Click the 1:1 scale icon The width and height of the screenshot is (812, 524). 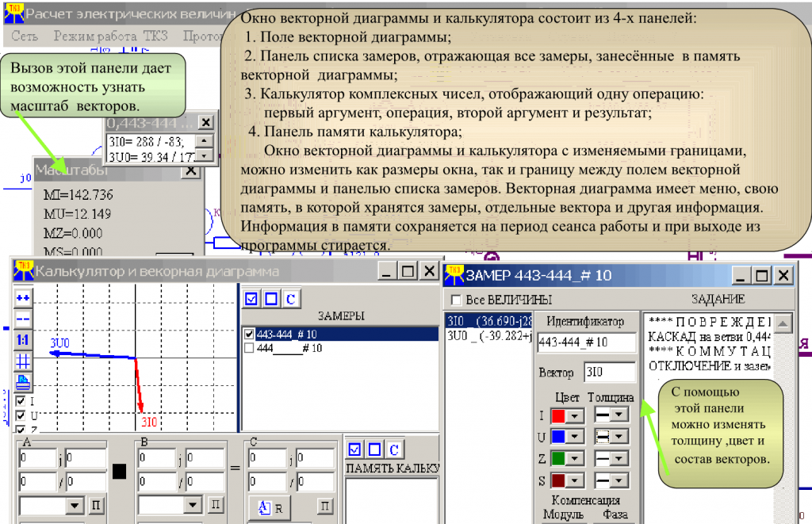[x=23, y=338]
